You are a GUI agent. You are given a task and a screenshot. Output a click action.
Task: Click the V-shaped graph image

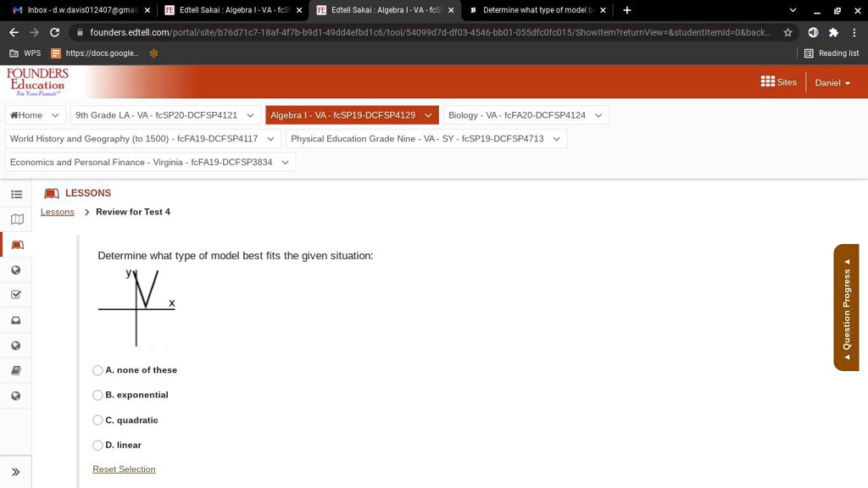point(136,307)
